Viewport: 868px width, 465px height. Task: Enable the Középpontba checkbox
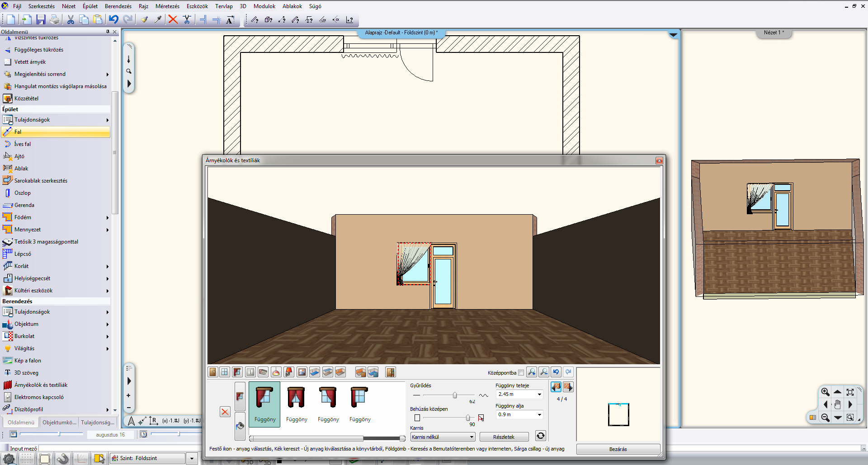point(521,373)
